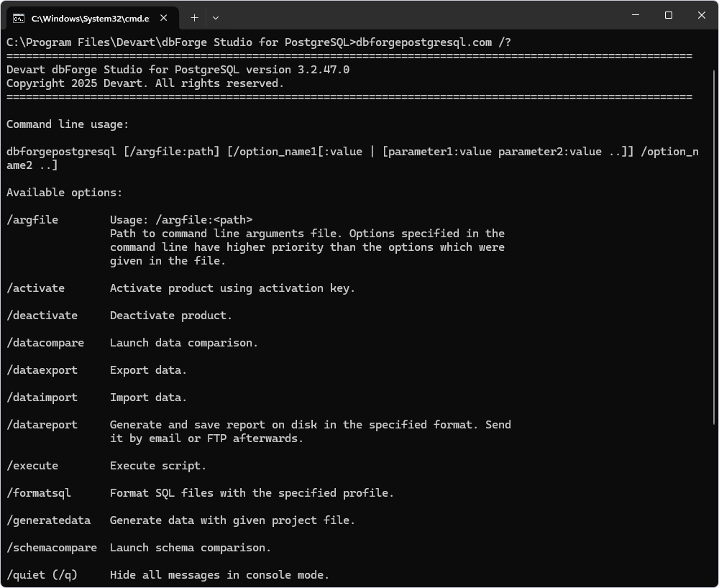Open the new tab profile dropdown
Image resolution: width=719 pixels, height=588 pixels.
216,18
